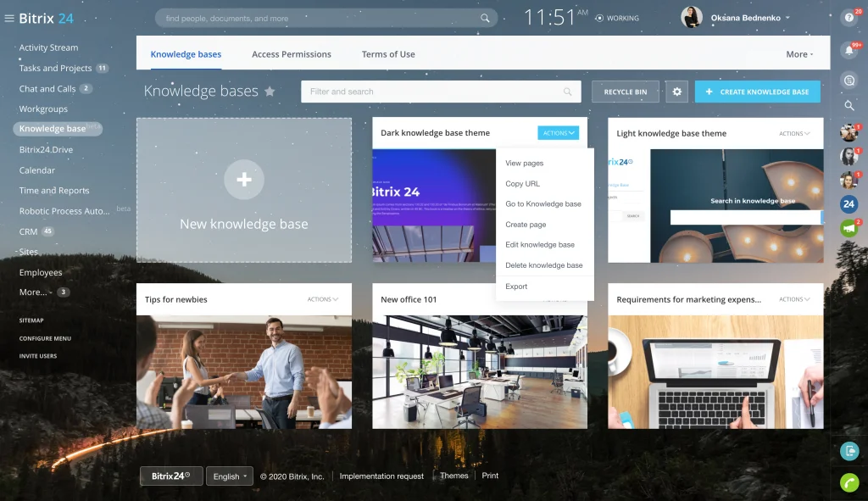The image size is (868, 501).
Task: Open Light knowledge base theme preview image
Action: [715, 206]
